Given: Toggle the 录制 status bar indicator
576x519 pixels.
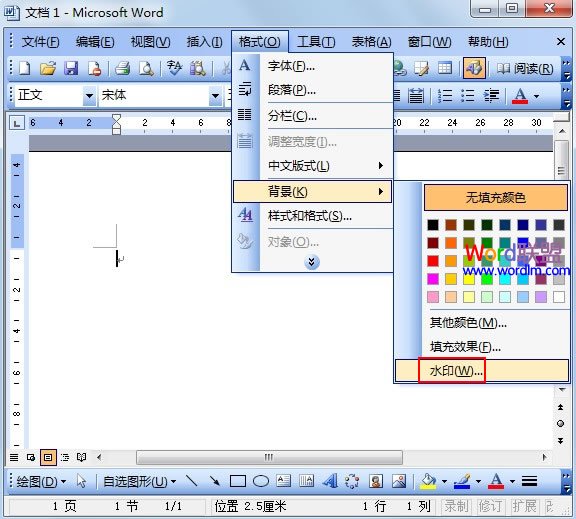Looking at the screenshot, I should click(456, 506).
